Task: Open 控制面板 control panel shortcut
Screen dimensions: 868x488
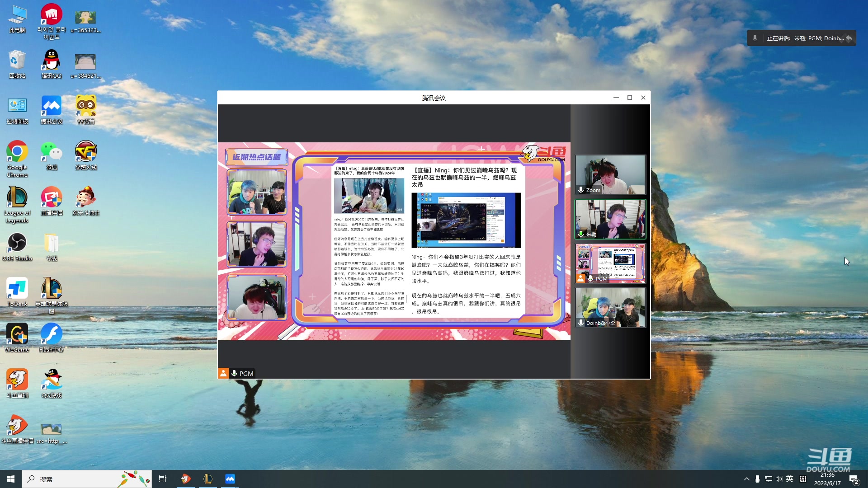Action: (17, 110)
